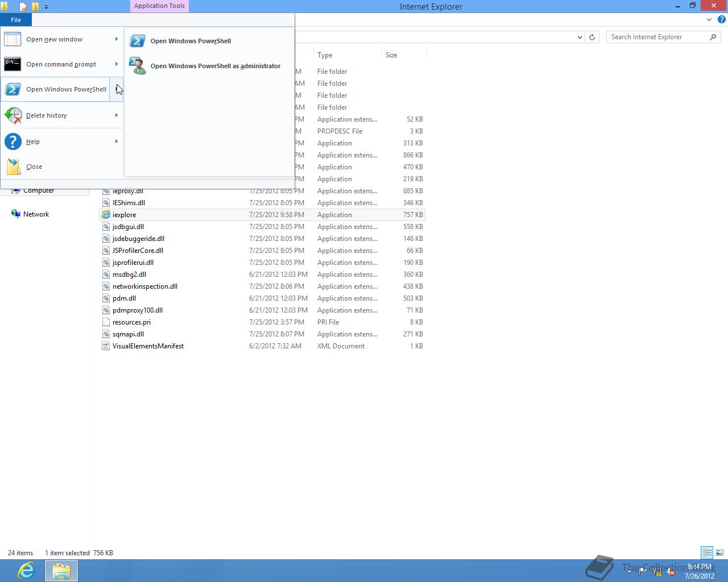Click the pdm.dll file icon

[x=106, y=298]
